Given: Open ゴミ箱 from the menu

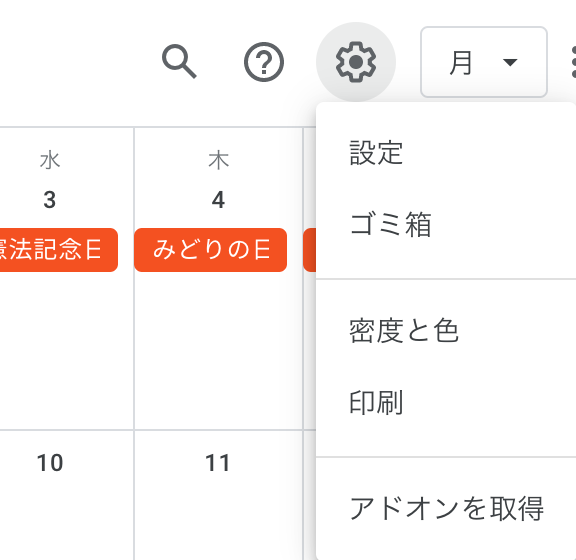Looking at the screenshot, I should click(446, 224).
